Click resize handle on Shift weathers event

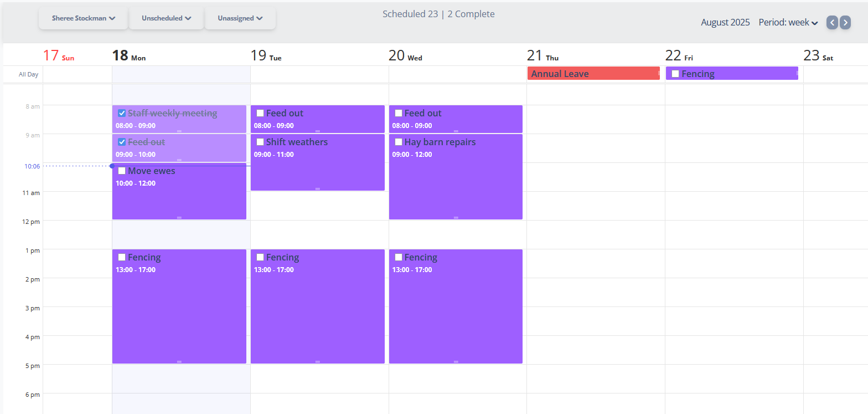pyautogui.click(x=318, y=188)
